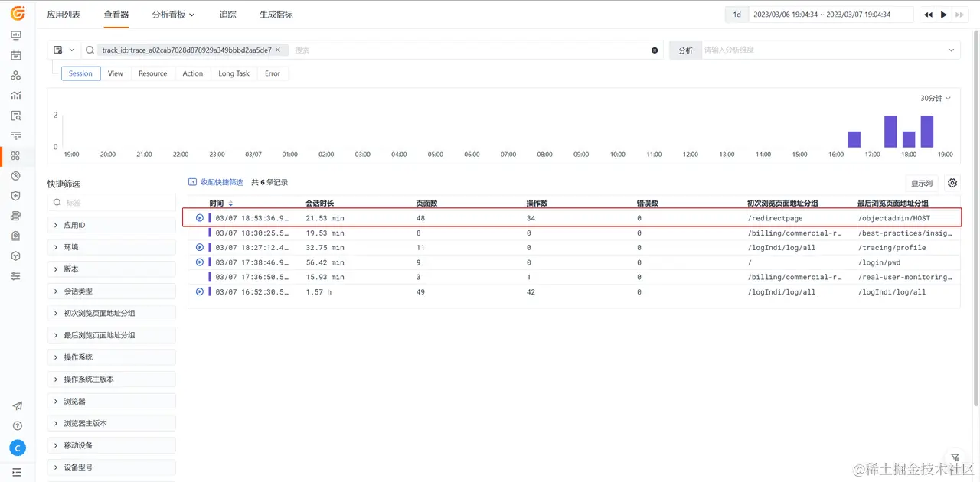
Task: Open the blue C user avatar
Action: [x=17, y=448]
